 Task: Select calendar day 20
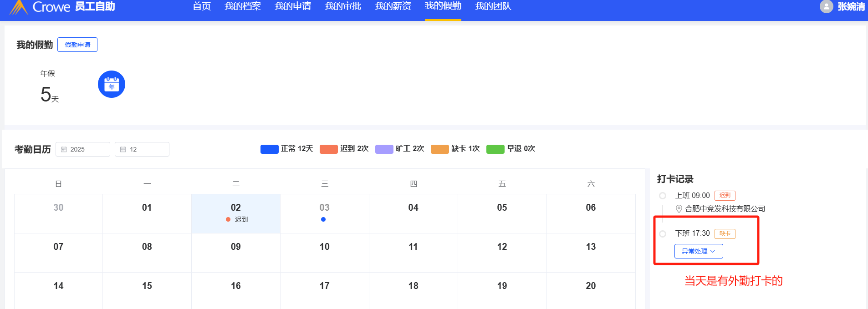coord(591,291)
